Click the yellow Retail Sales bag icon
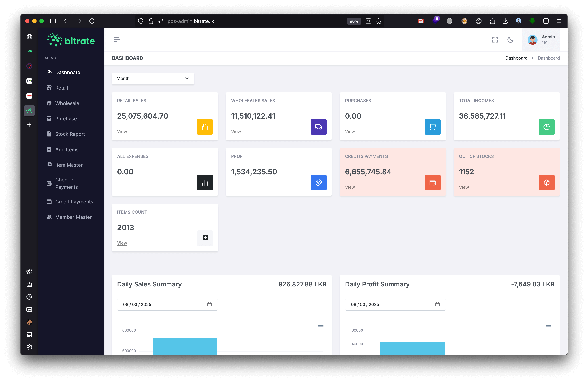The width and height of the screenshot is (588, 382). (205, 127)
